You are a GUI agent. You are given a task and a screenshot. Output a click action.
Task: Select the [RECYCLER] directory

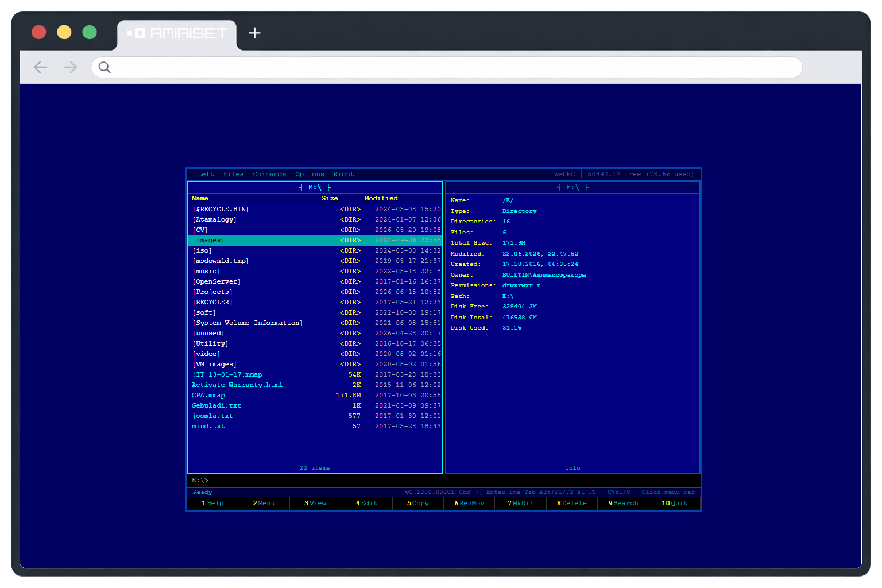point(315,303)
